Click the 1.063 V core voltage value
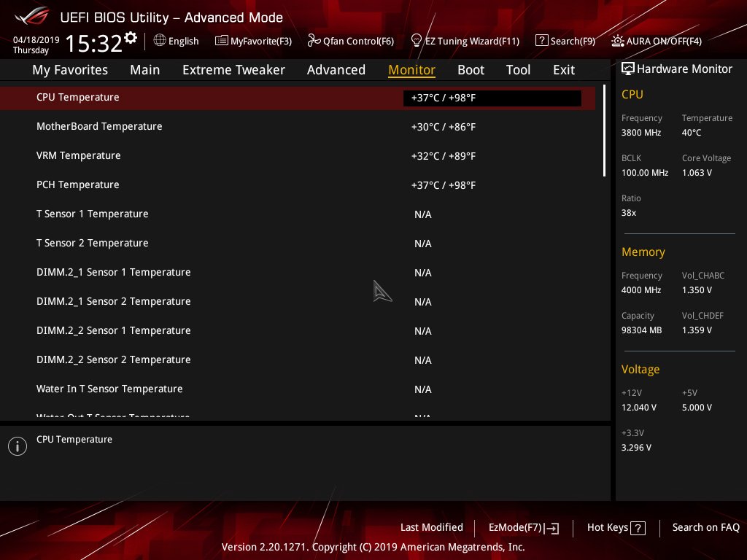This screenshot has width=747, height=560. tap(697, 173)
